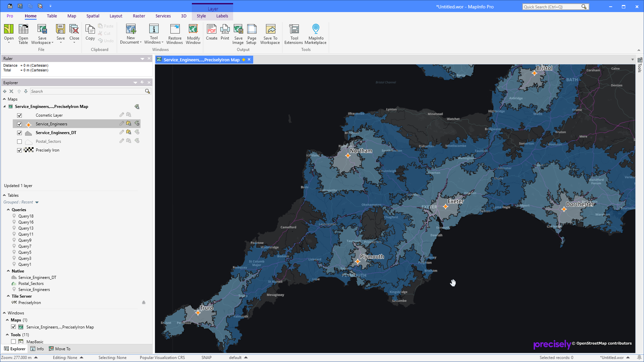The height and width of the screenshot is (362, 644).
Task: Uncheck the Service_Engineers layer checkbox
Action: (x=19, y=124)
